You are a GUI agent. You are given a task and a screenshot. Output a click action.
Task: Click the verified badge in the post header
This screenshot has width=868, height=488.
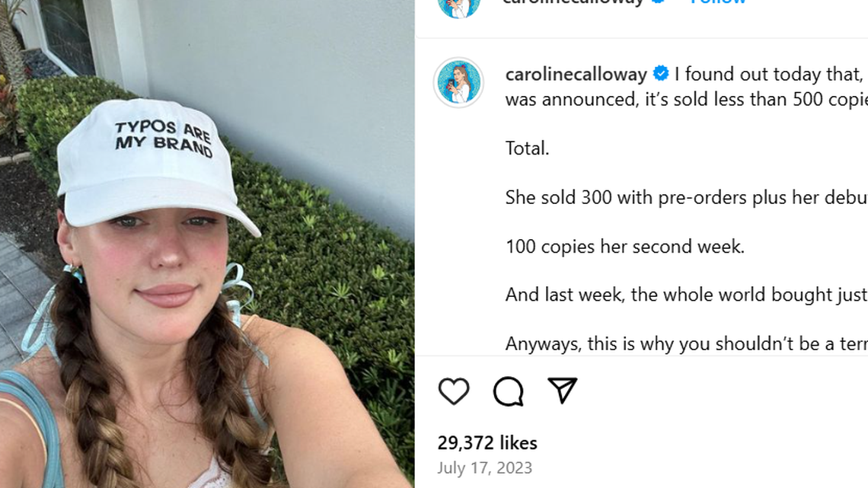tap(660, 2)
